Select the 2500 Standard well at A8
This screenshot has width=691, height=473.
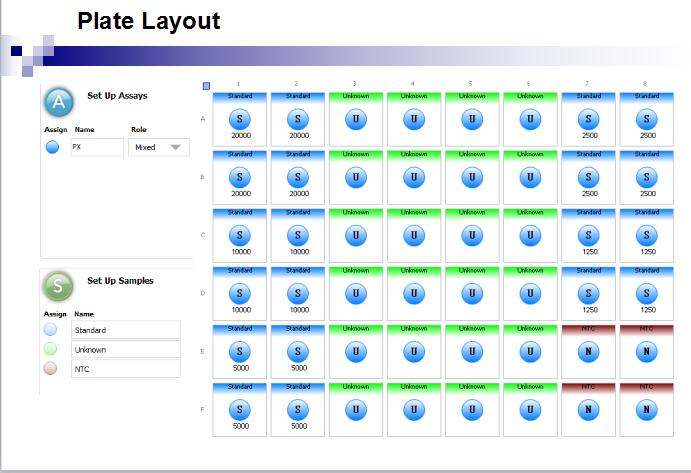tap(646, 120)
